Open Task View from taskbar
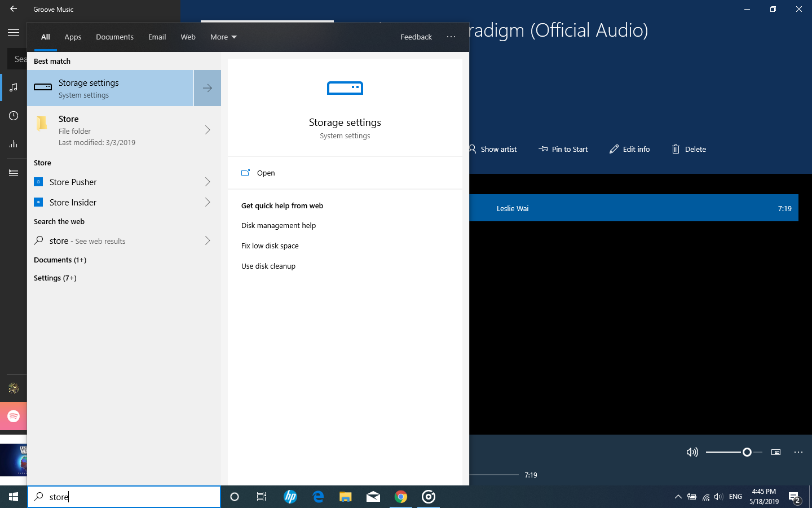The height and width of the screenshot is (508, 812). tap(262, 497)
